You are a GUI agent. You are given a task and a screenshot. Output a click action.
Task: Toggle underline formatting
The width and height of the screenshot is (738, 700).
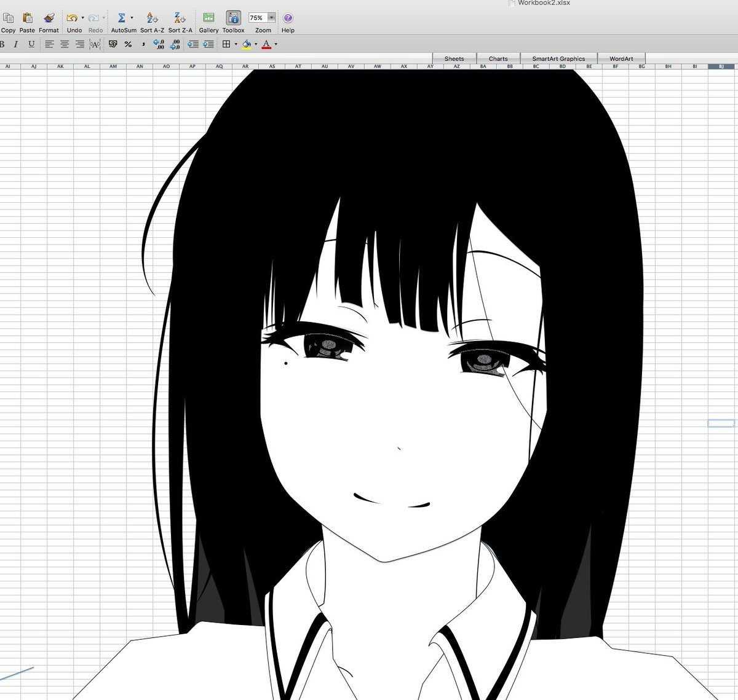click(31, 44)
